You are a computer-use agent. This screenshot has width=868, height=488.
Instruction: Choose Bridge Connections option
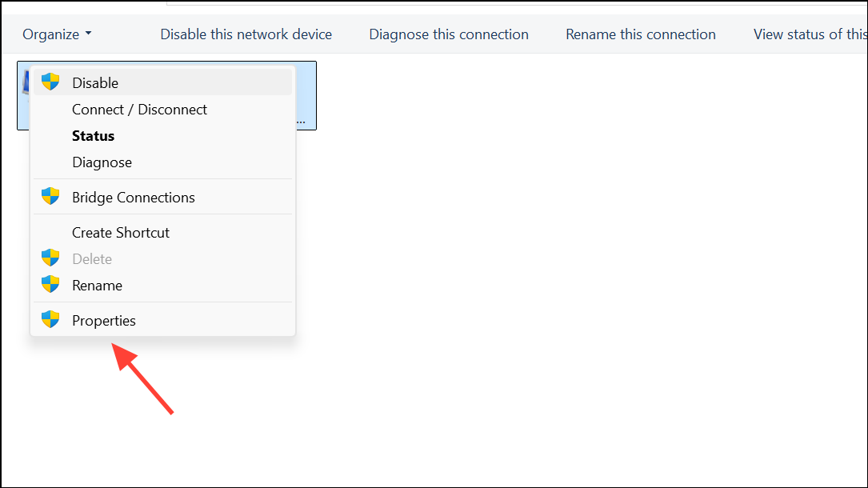point(133,197)
